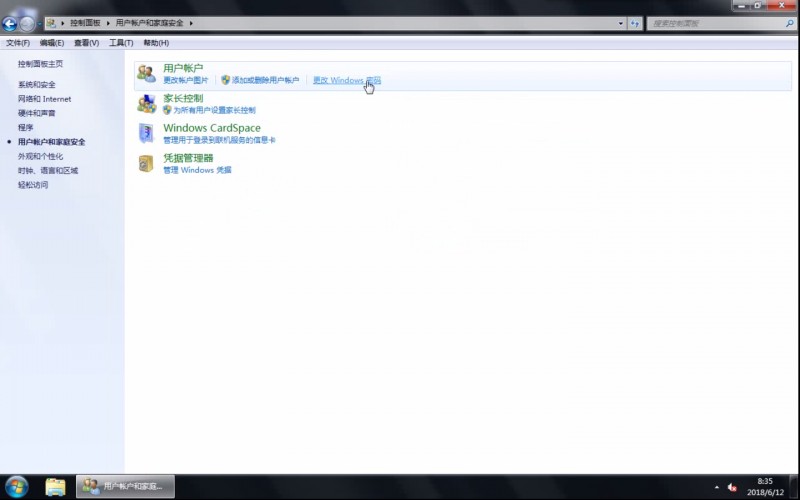Select 外观和个性化 in sidebar
The width and height of the screenshot is (800, 500).
[x=40, y=156]
